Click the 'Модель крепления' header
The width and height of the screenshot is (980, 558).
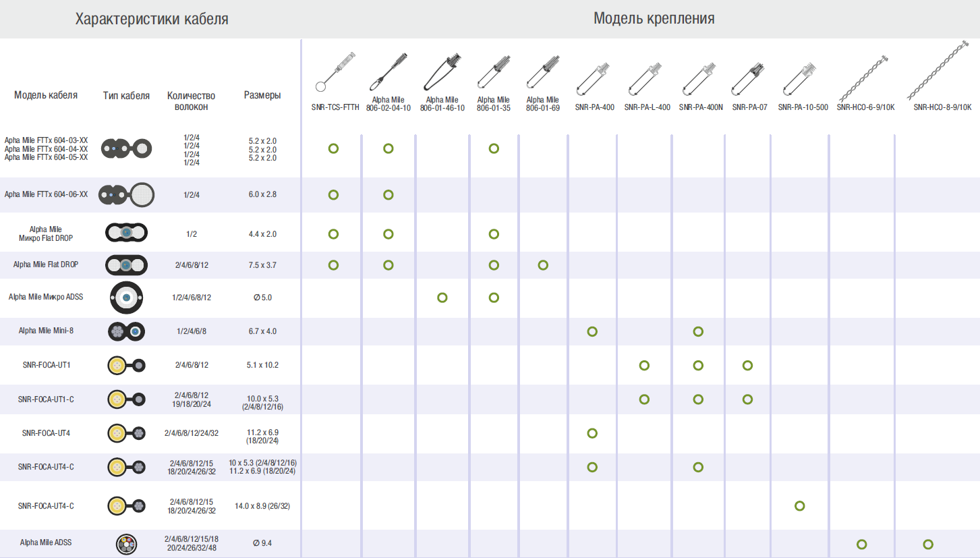654,19
